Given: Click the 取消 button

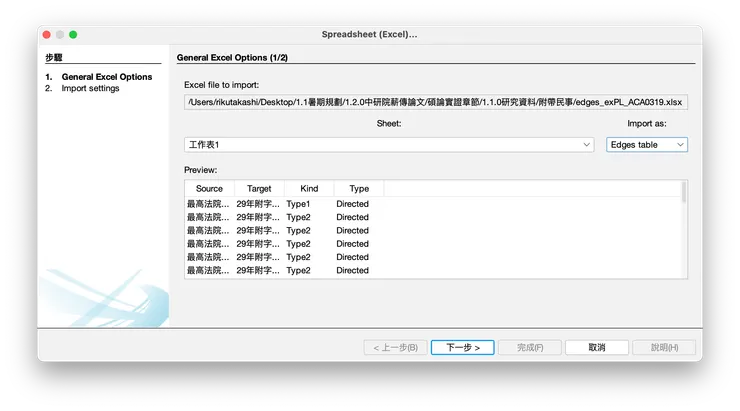Looking at the screenshot, I should 597,348.
